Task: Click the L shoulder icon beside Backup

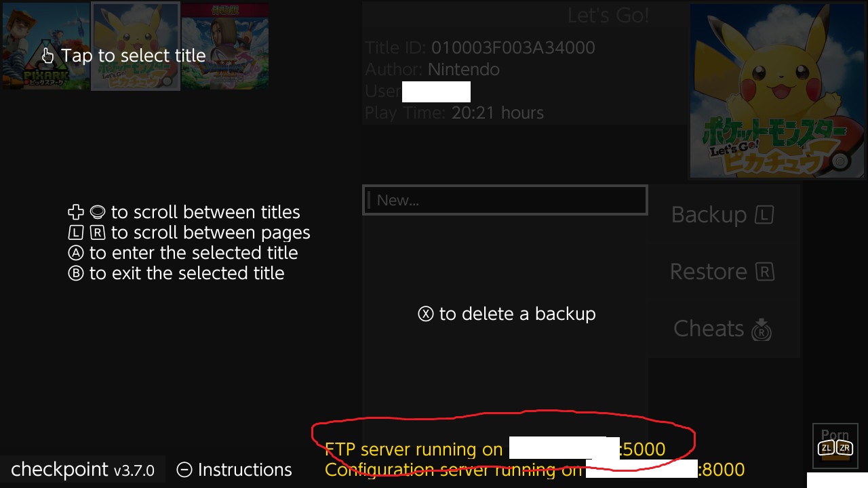Action: [764, 216]
